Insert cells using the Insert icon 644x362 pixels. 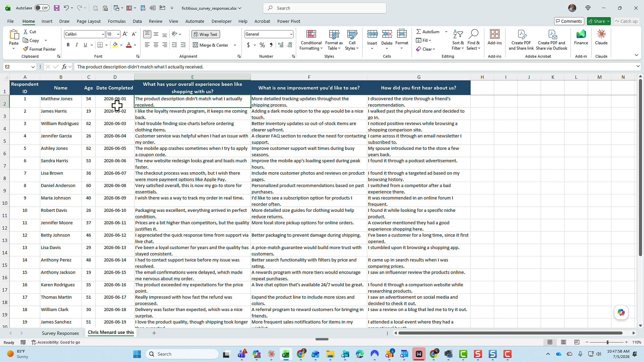click(x=372, y=34)
